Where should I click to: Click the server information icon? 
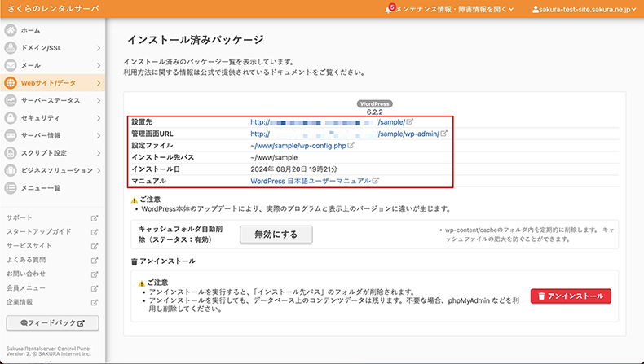(x=11, y=135)
